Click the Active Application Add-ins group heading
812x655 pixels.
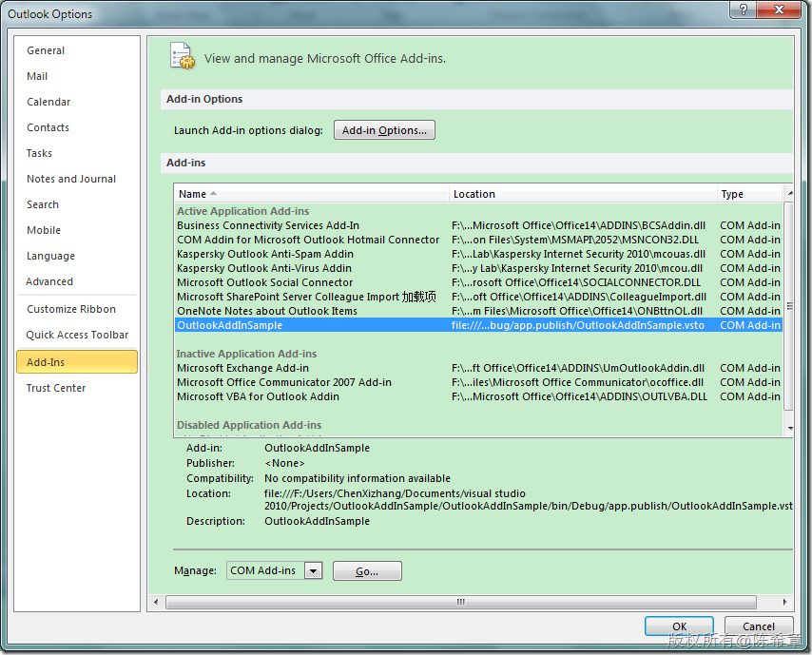[242, 211]
